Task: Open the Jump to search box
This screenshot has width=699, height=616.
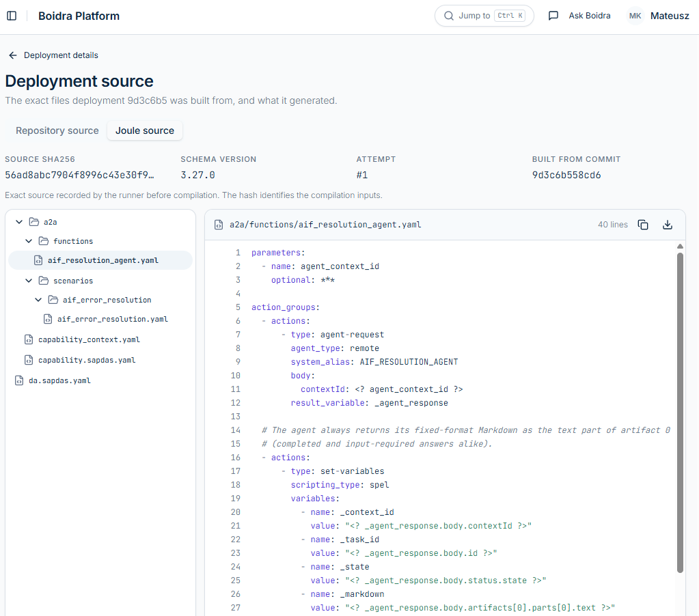Action: tap(484, 16)
